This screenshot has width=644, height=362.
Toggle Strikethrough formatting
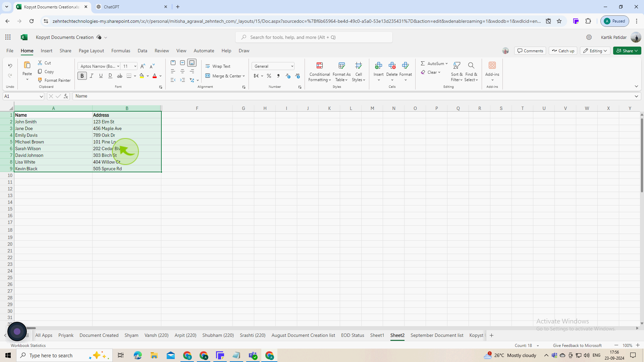click(x=120, y=76)
